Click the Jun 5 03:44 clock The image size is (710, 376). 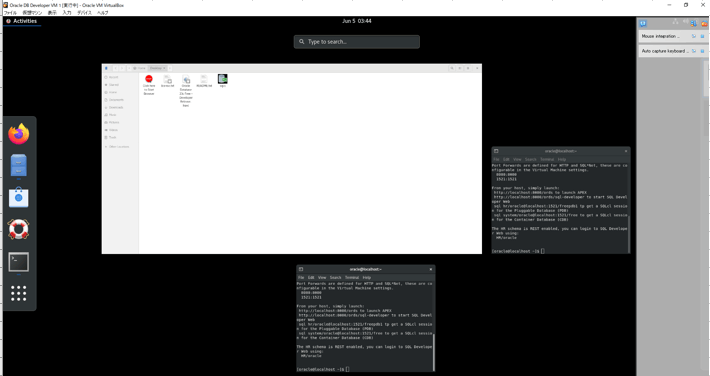coord(357,21)
